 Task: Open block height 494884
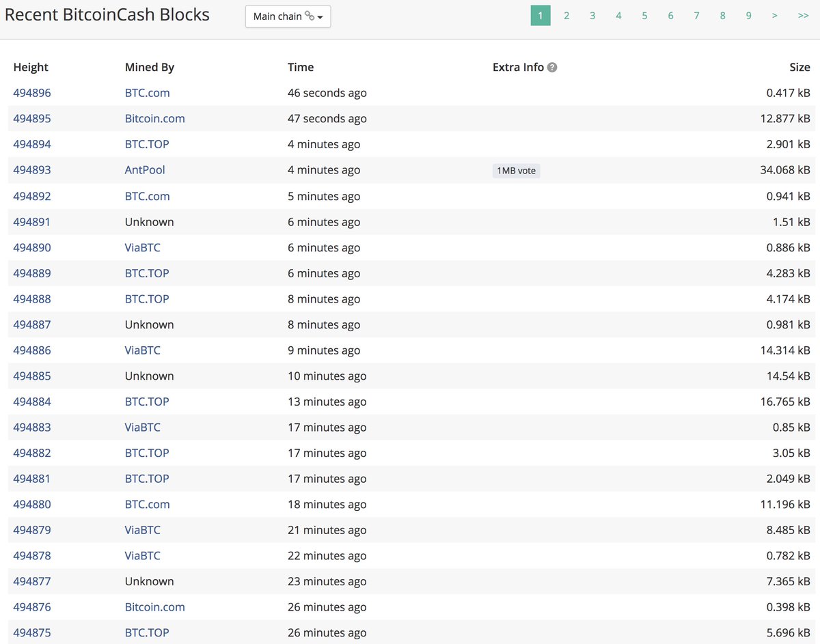point(32,402)
